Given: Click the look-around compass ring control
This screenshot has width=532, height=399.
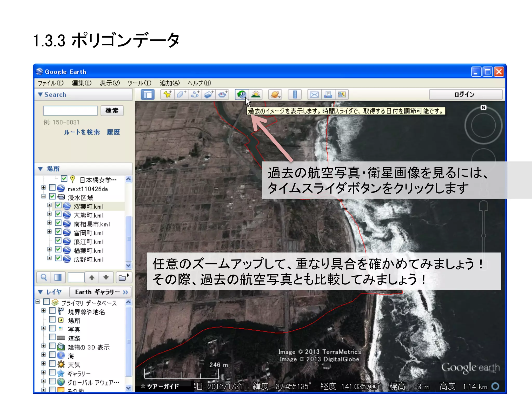Looking at the screenshot, I should 483,125.
